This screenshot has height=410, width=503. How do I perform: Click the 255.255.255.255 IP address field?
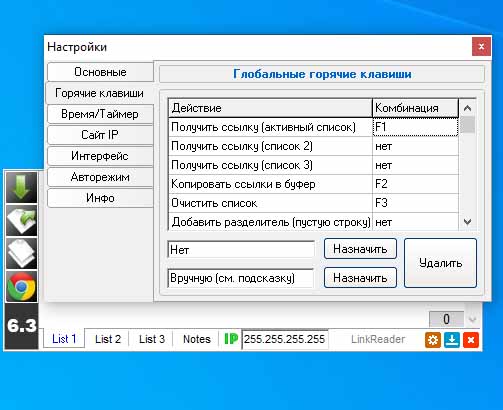285,339
